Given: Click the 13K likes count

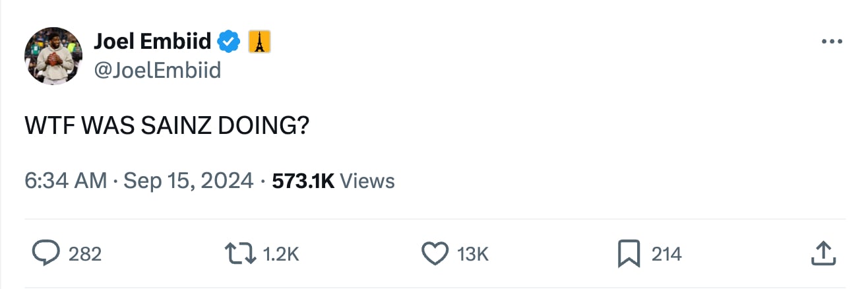Looking at the screenshot, I should pos(472,254).
